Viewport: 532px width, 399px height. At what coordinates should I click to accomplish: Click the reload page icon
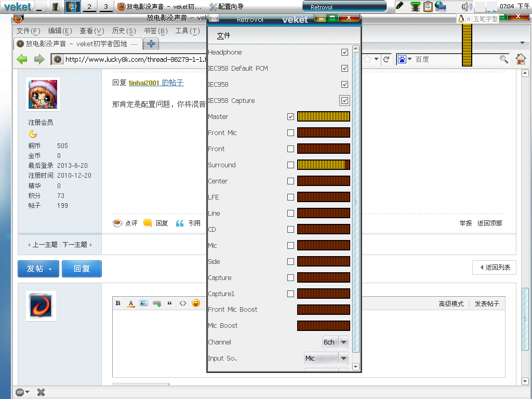coord(386,59)
